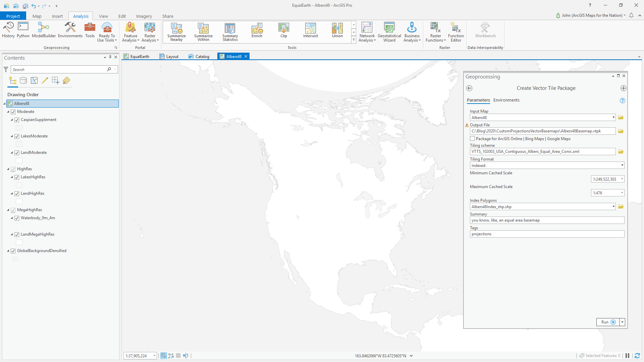The image size is (644, 362).
Task: Open the Workbench button
Action: click(x=485, y=30)
